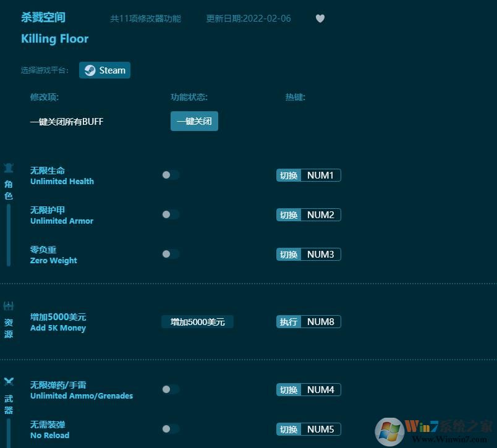Toggle the Unlimited Health switch
Screen dimensions: 497x448
[x=171, y=175]
